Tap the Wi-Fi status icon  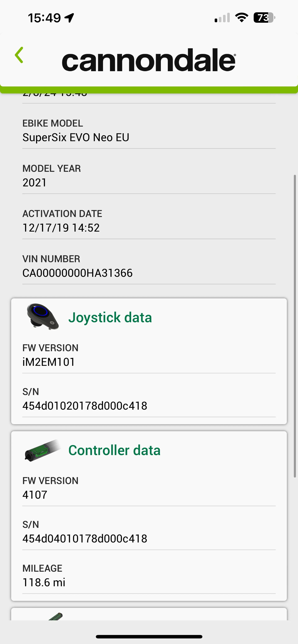pos(242,18)
